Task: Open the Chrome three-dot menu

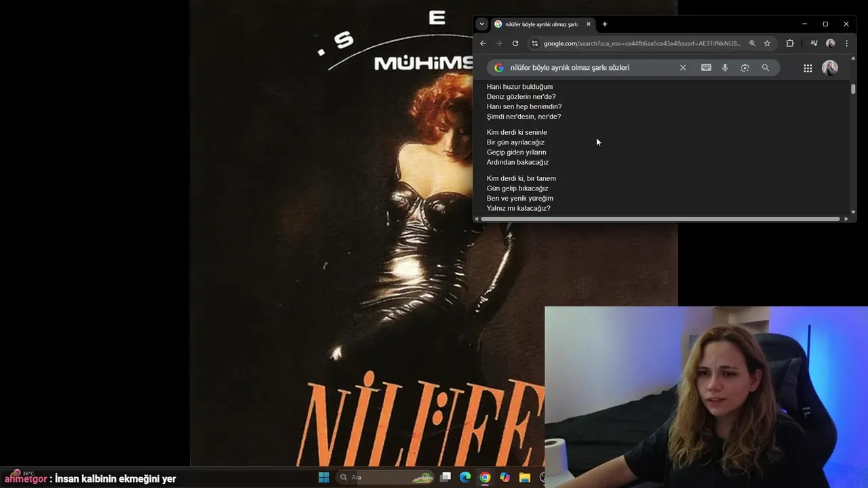Action: [846, 43]
